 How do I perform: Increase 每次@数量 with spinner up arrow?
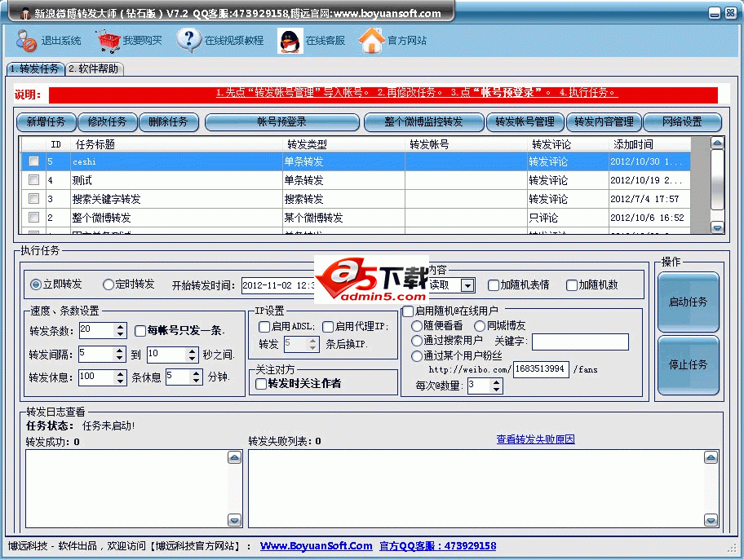pyautogui.click(x=496, y=381)
